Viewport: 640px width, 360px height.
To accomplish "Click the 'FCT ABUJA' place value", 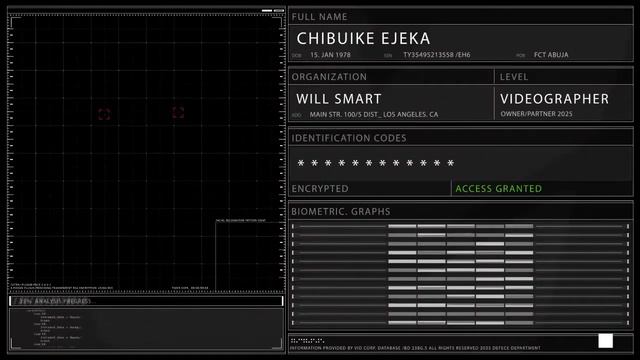I will pyautogui.click(x=551, y=55).
